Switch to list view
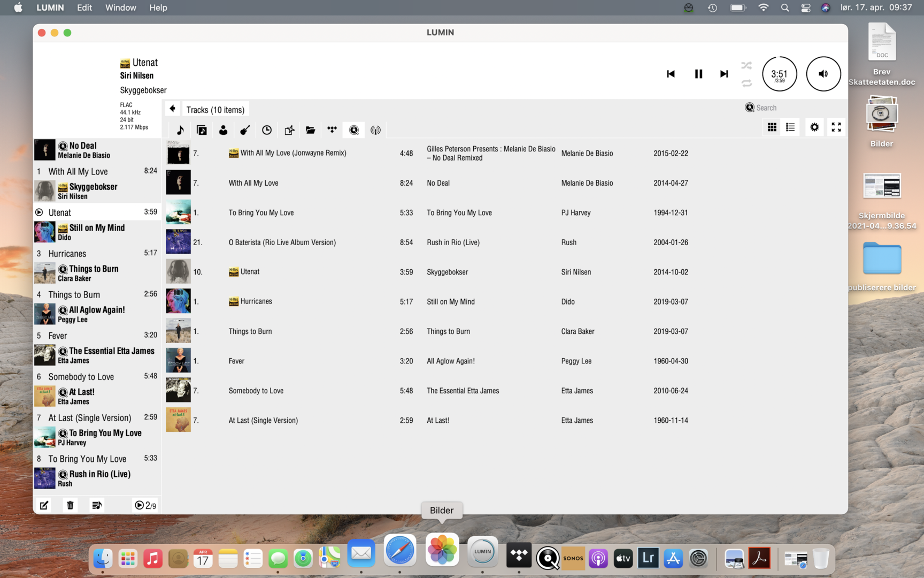 click(x=790, y=127)
